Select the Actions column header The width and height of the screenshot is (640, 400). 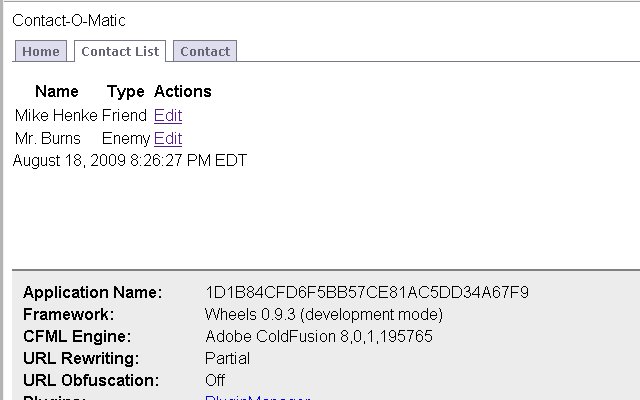point(182,91)
